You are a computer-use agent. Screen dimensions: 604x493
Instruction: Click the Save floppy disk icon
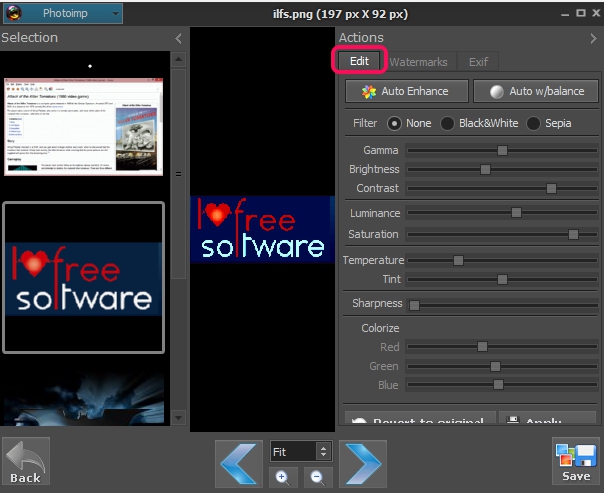click(576, 461)
